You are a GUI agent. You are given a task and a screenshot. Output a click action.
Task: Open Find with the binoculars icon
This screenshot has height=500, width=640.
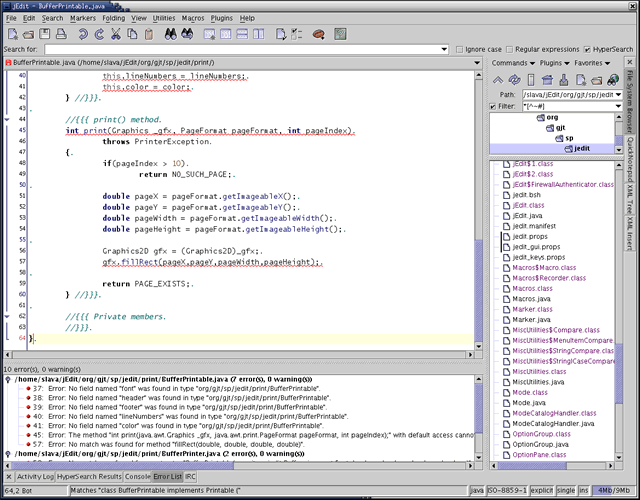pos(170,33)
